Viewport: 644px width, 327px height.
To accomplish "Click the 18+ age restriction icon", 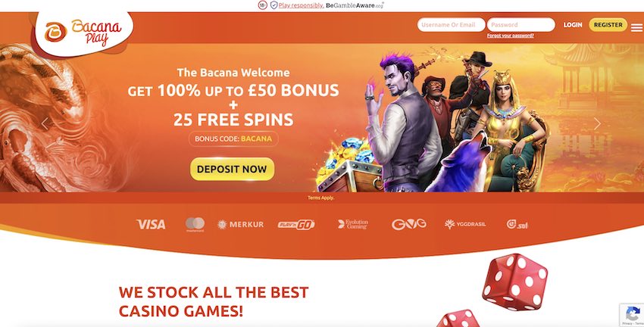I will tap(263, 5).
